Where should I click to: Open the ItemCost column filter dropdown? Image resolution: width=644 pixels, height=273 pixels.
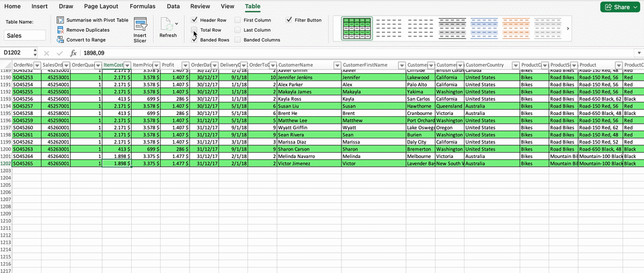[127, 65]
